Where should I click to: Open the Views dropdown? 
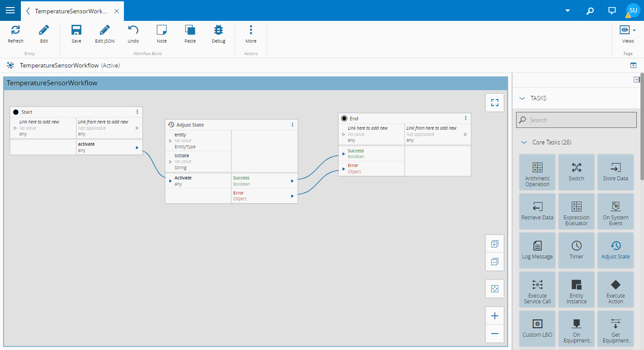(628, 30)
